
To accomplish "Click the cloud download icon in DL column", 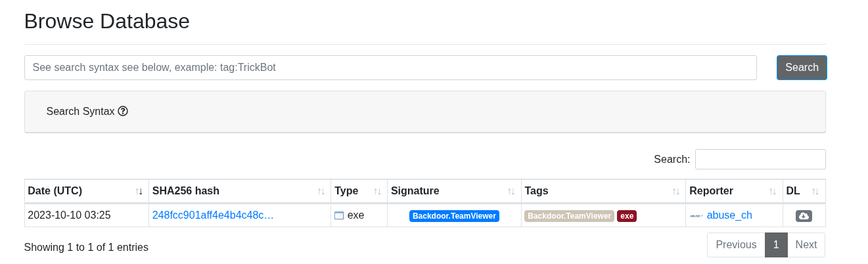I will coord(804,215).
